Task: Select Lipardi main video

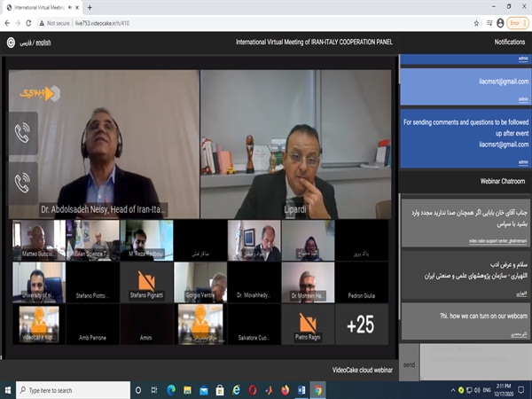Action: click(x=296, y=145)
